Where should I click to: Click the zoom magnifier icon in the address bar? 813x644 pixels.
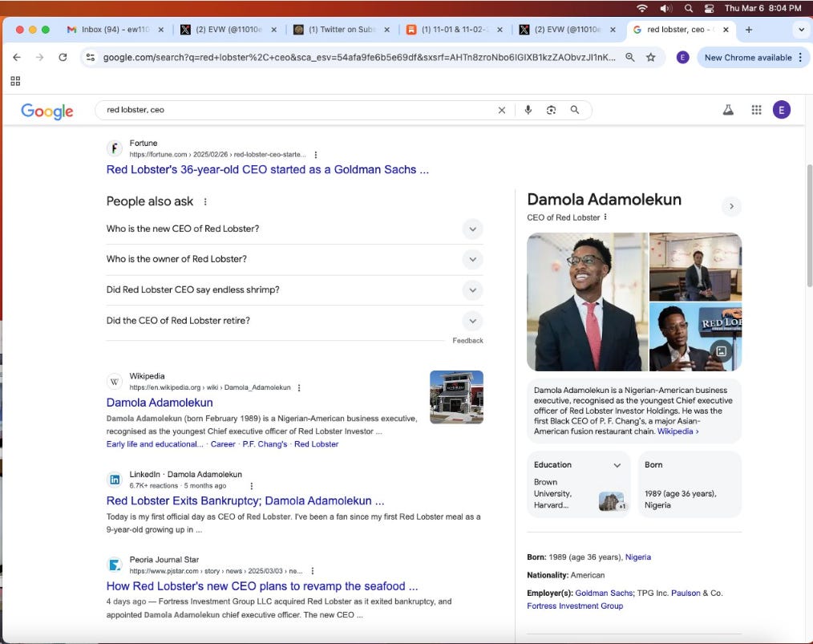tap(630, 58)
